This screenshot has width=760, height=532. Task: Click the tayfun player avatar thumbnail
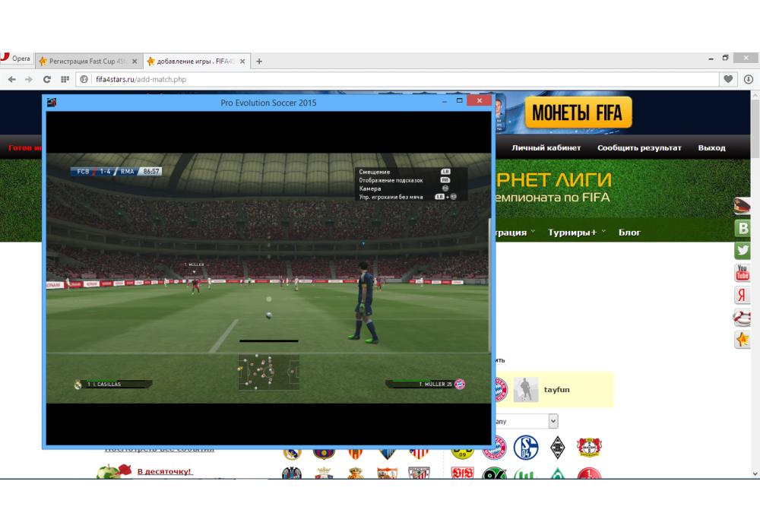coord(525,390)
